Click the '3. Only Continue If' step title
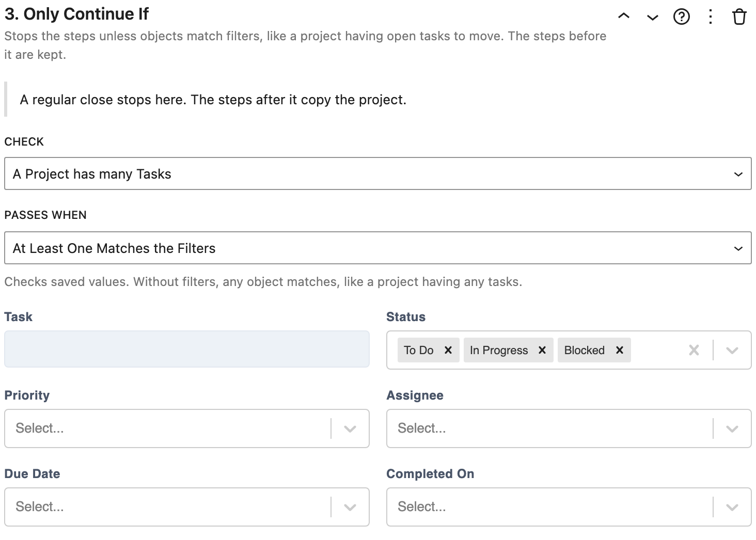 click(x=76, y=14)
